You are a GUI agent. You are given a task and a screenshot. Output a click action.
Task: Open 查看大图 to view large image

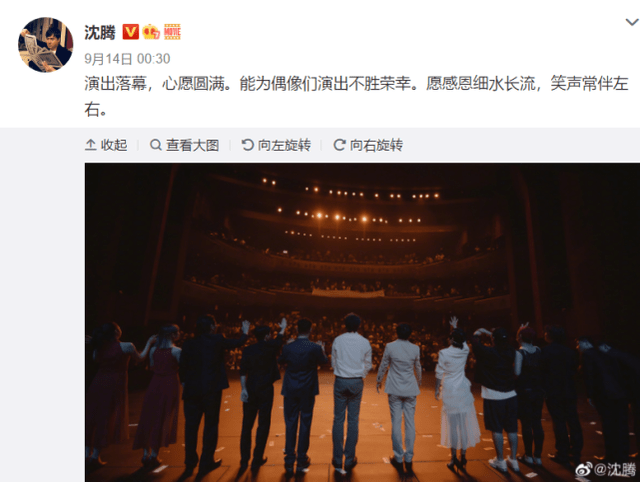[192, 145]
